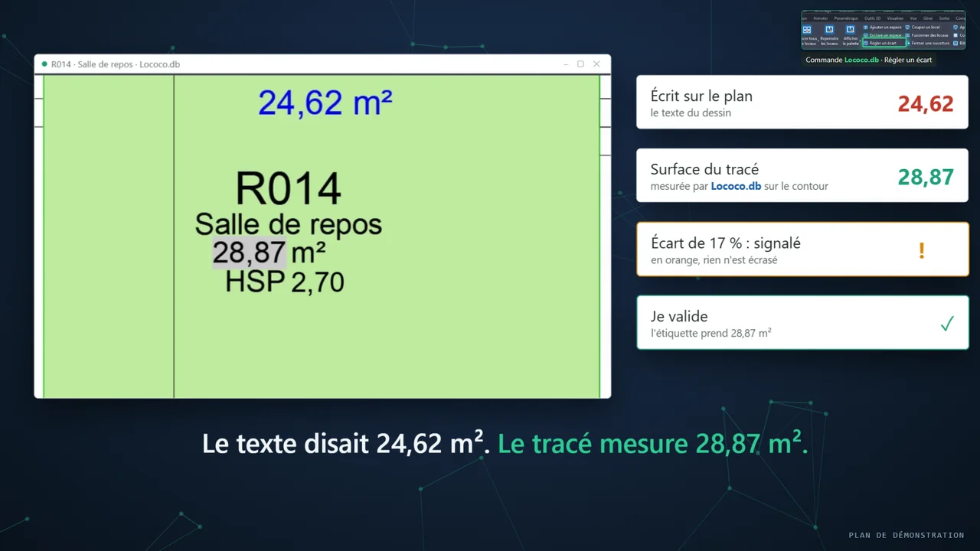Image resolution: width=980 pixels, height=551 pixels.
Task: Open the Outils 3D ribbon tab
Action: [872, 18]
